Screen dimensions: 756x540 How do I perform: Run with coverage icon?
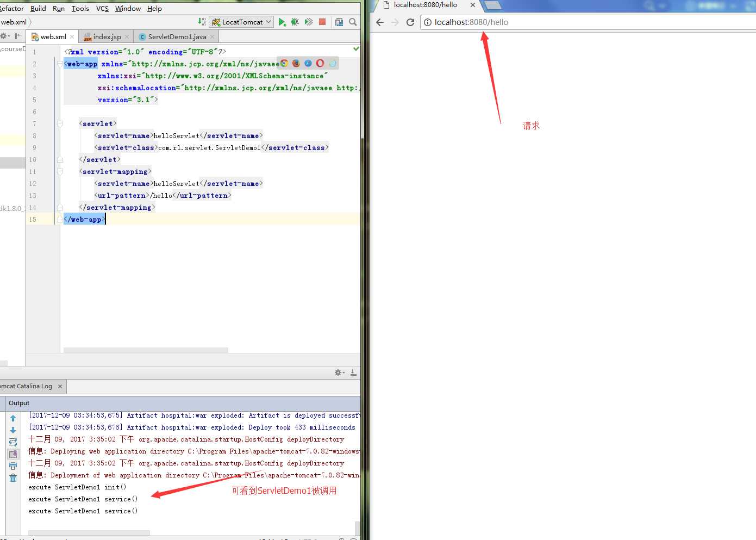(x=309, y=22)
